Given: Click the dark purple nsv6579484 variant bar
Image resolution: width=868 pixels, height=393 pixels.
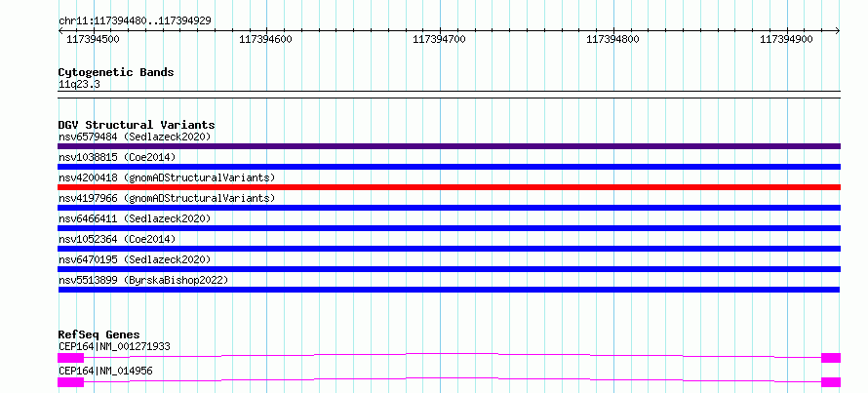Looking at the screenshot, I should pyautogui.click(x=449, y=146).
